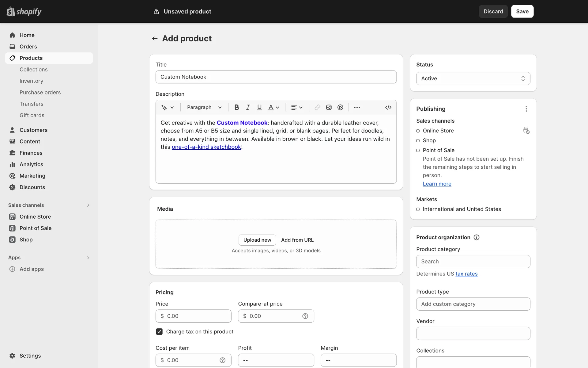Open the text color picker dropdown
Screen dimensions: 588x368
coord(273,107)
